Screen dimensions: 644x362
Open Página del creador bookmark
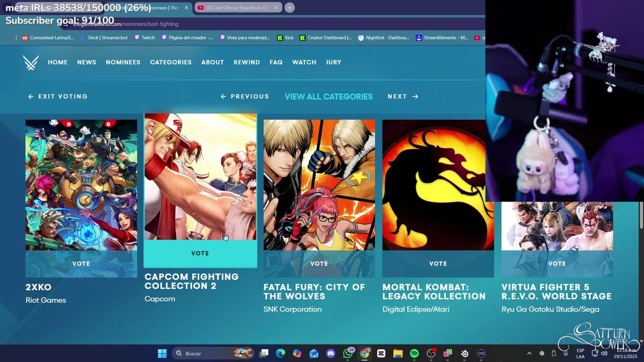coord(187,38)
